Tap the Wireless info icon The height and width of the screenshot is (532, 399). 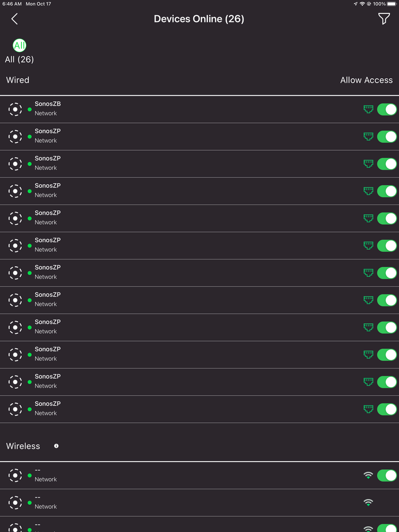(56, 446)
